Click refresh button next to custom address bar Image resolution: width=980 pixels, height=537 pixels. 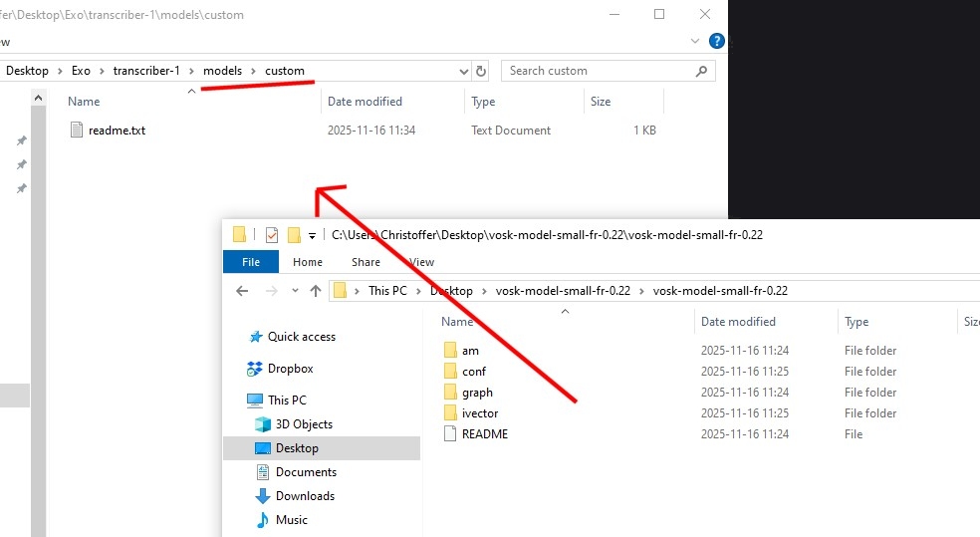[x=482, y=71]
